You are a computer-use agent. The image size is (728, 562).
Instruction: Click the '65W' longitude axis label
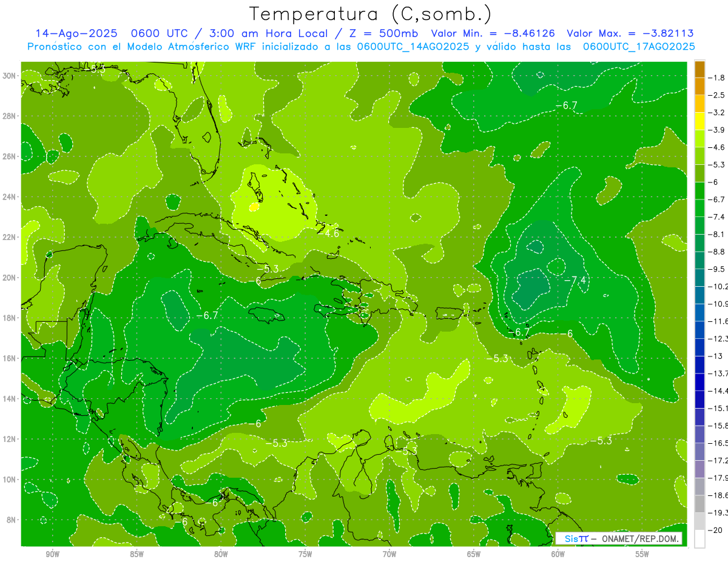tap(474, 554)
